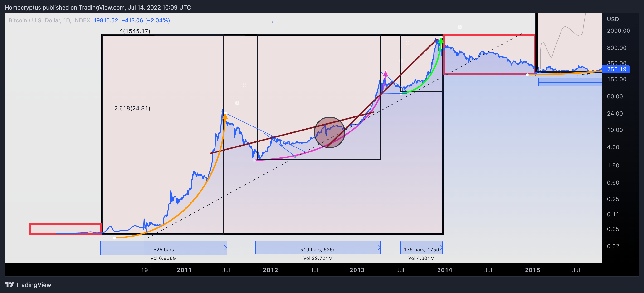This screenshot has height=293, width=644.
Task: Click 150.00 on the price axis
Action: [x=616, y=79]
